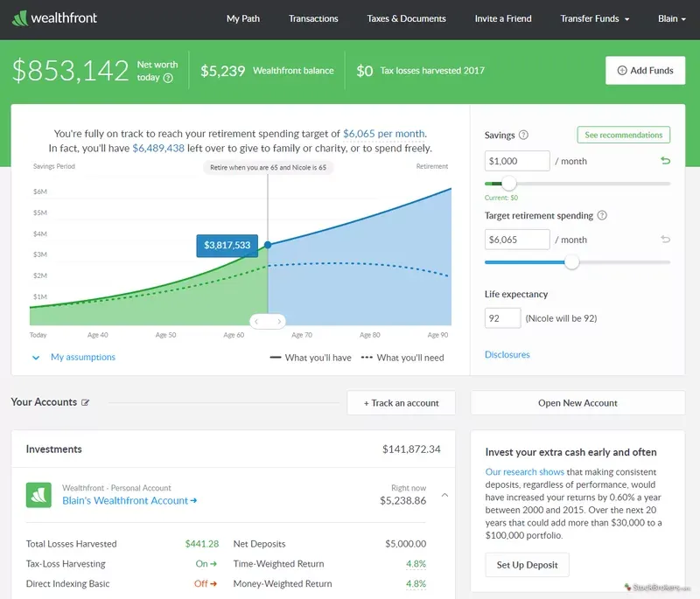Toggle Tax-Loss Harvesting On setting
Viewport: 700px width, 599px height.
(x=206, y=564)
